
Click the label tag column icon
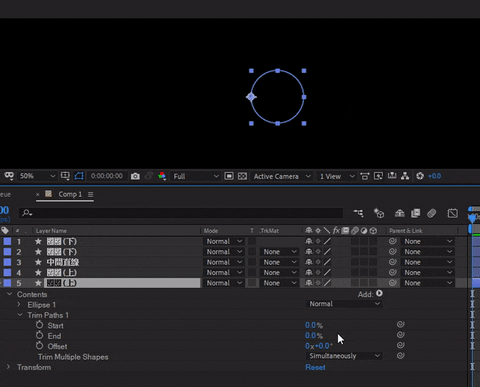click(x=5, y=230)
